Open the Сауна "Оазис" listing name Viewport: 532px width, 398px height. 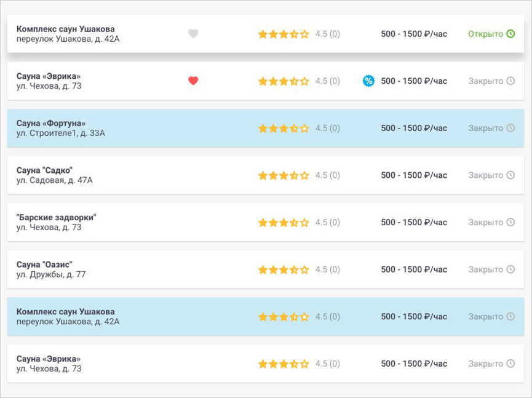click(x=44, y=265)
